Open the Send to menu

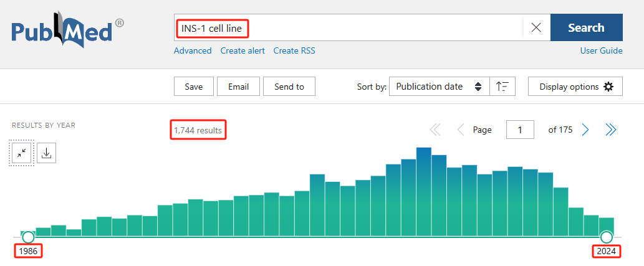click(289, 87)
